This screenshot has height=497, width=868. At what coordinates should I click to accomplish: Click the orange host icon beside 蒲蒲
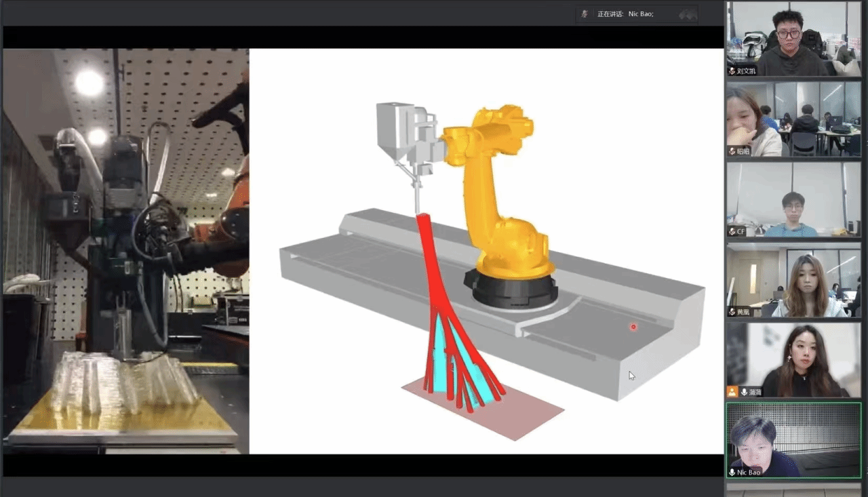point(732,392)
